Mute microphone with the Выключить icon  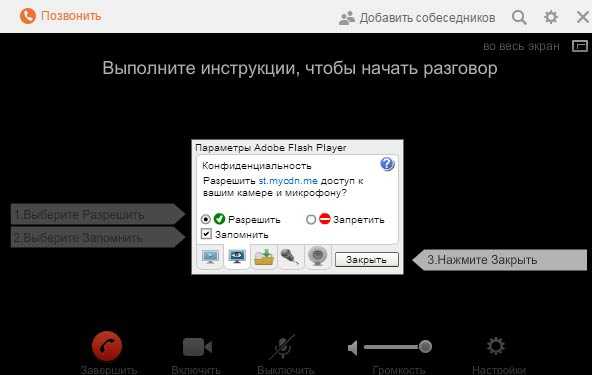point(283,347)
